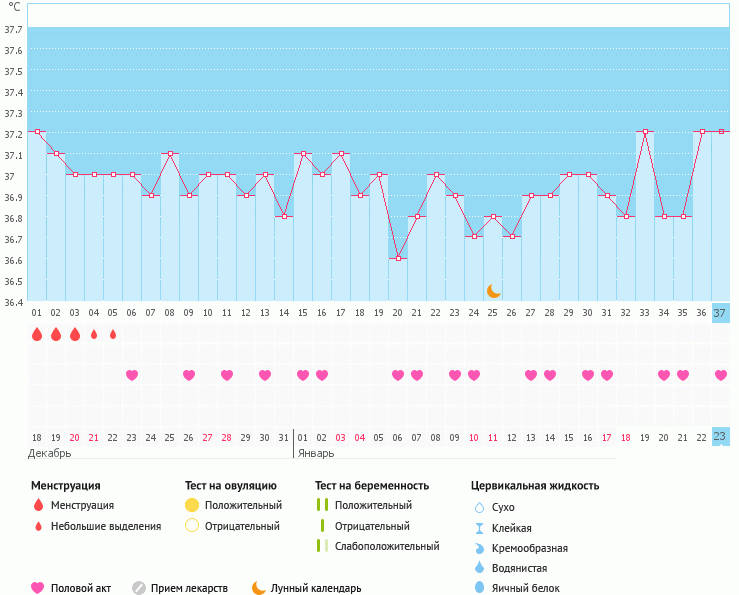Screen dimensions: 739x595
Task: Select the highlighted cycle day 37 cell
Action: coord(721,312)
